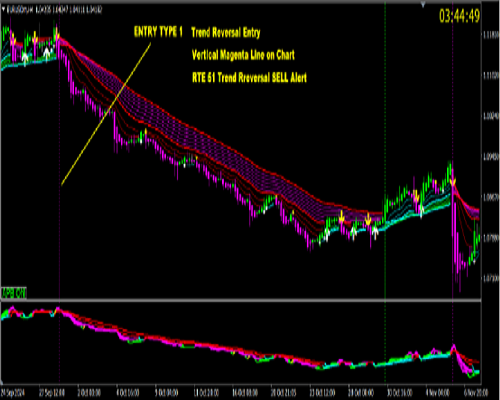Image resolution: width=500 pixels, height=400 pixels.
Task: Click the EURUSD symbol price info text
Action: pyautogui.click(x=54, y=10)
